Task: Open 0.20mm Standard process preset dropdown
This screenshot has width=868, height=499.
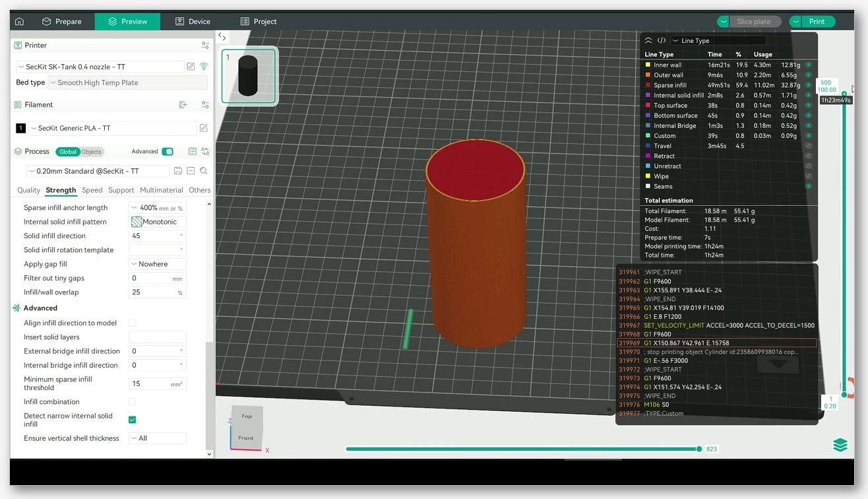Action: [x=98, y=171]
